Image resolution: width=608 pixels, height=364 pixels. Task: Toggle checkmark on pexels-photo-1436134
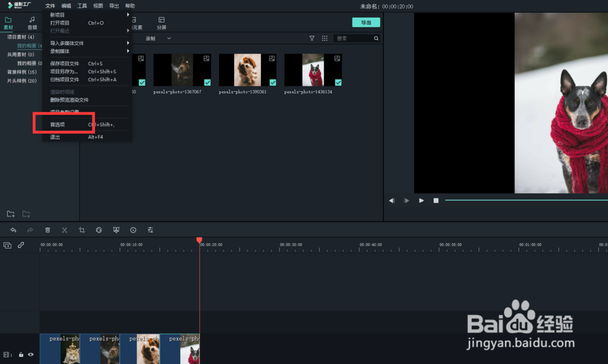pos(338,82)
